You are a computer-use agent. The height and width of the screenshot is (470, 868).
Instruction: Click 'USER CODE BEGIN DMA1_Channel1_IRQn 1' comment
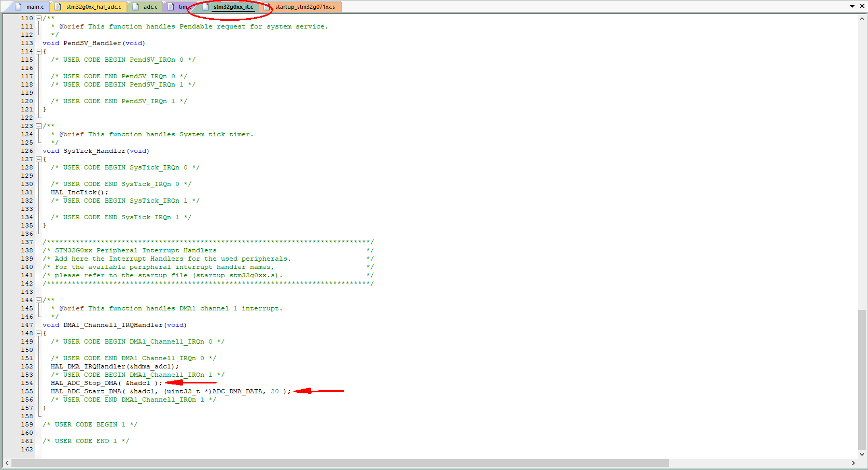pyautogui.click(x=137, y=375)
